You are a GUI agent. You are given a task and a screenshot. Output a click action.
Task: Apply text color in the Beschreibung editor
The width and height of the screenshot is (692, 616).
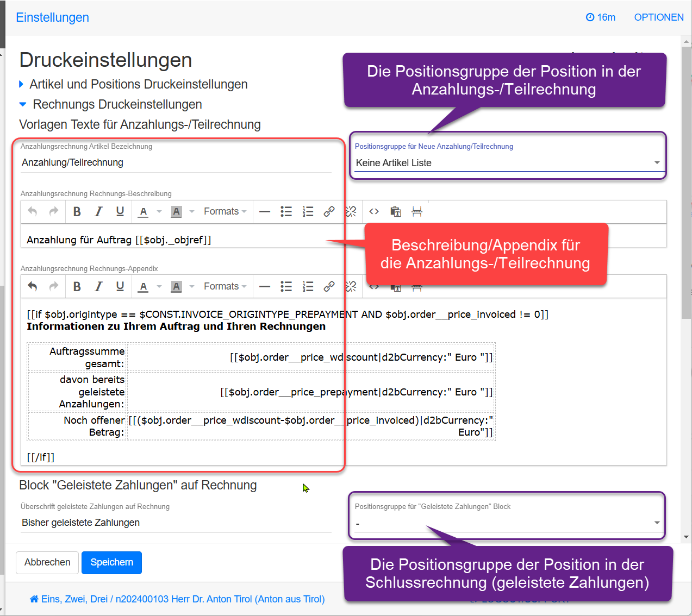coord(143,211)
